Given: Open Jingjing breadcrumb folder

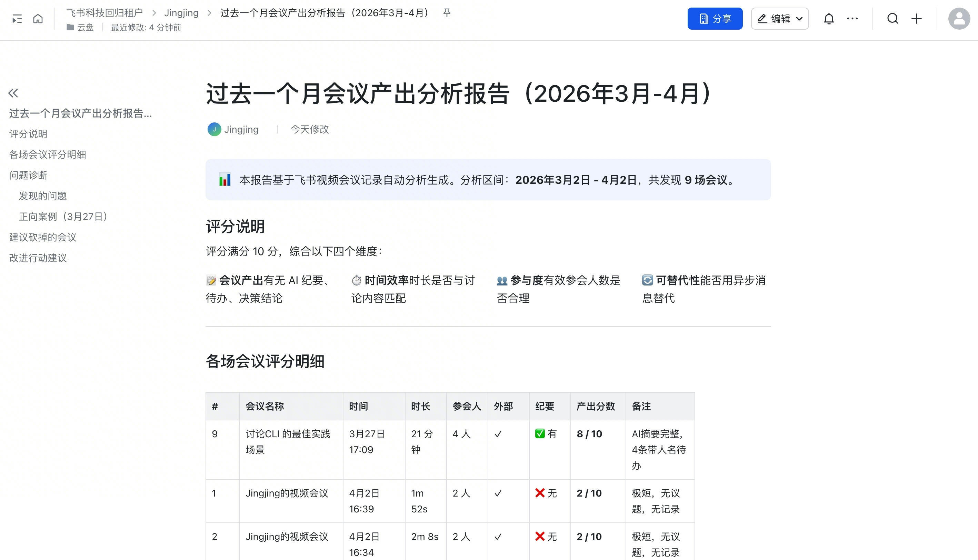Looking at the screenshot, I should click(181, 13).
